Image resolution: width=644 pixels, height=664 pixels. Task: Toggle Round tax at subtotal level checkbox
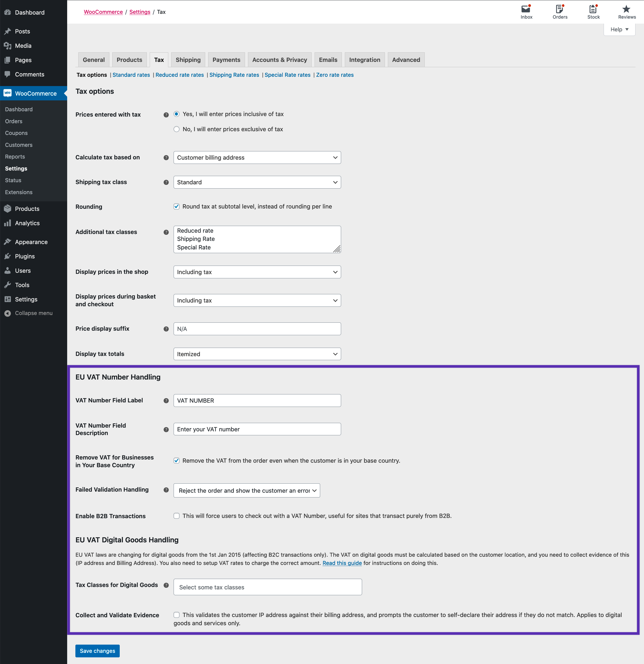tap(176, 206)
